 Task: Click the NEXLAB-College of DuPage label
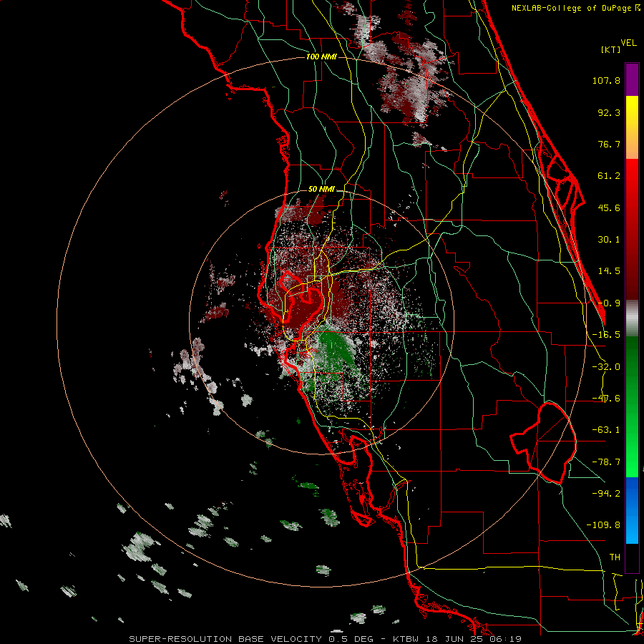tap(572, 8)
